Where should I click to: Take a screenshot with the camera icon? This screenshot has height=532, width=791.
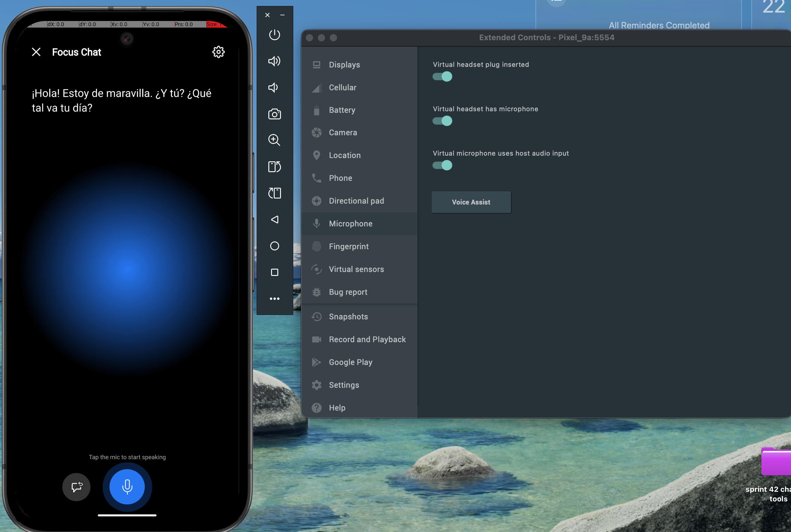pos(274,114)
